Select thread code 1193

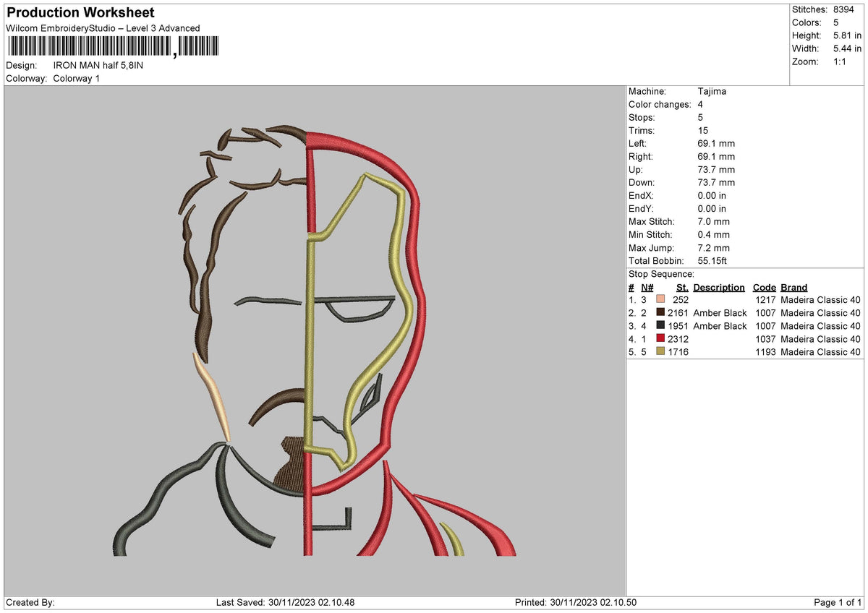(x=765, y=352)
